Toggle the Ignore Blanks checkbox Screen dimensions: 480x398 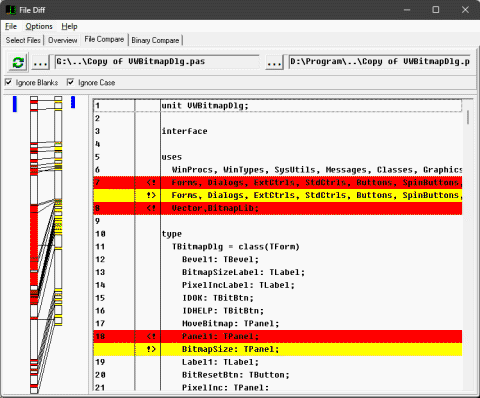[x=8, y=82]
